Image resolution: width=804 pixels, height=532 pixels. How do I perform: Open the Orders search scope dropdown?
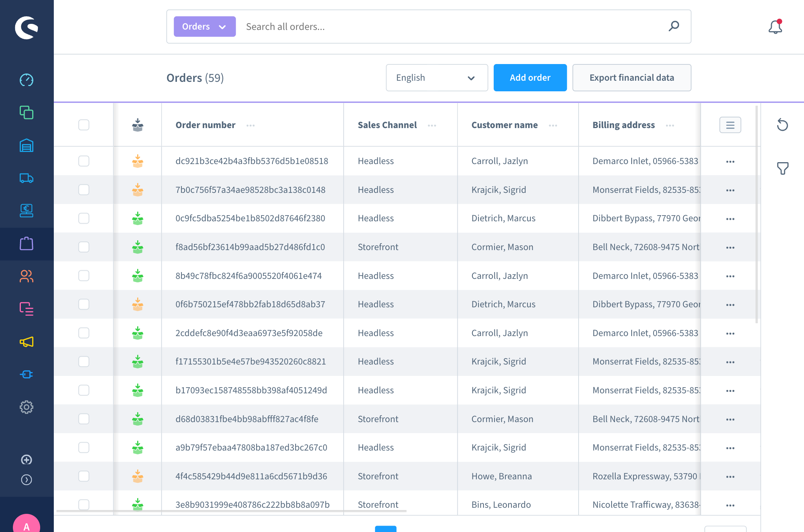click(x=205, y=27)
